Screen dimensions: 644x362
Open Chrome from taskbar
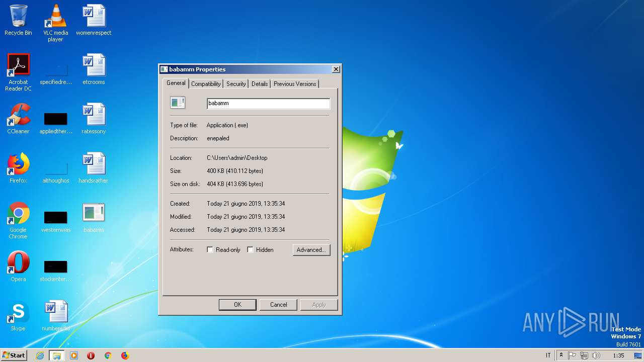tap(108, 355)
